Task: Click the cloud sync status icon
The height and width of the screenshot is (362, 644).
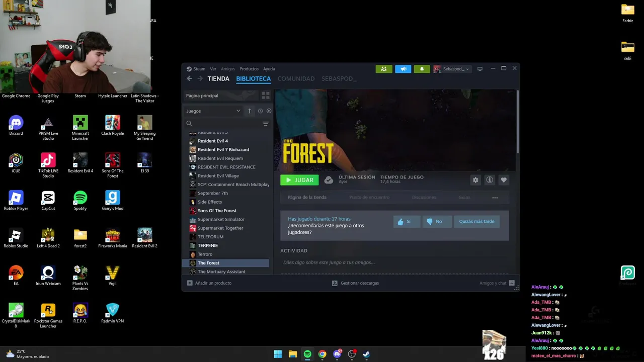Action: tap(329, 180)
